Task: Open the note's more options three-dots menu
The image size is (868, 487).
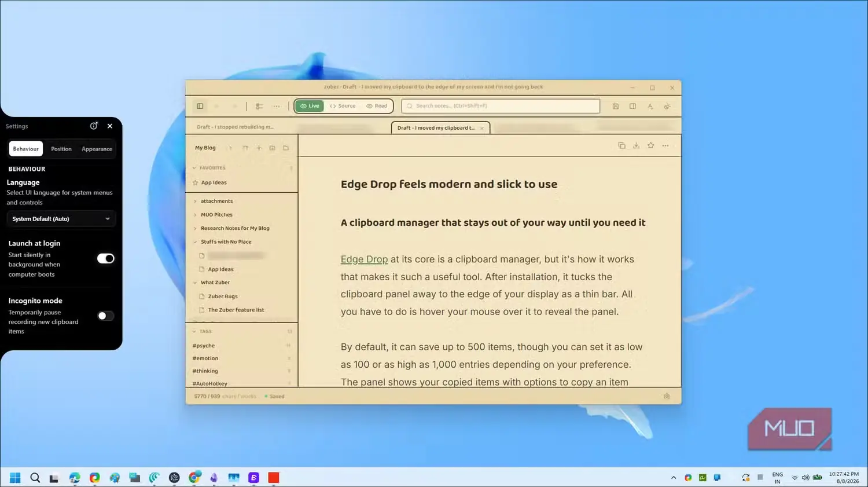Action: coord(665,145)
